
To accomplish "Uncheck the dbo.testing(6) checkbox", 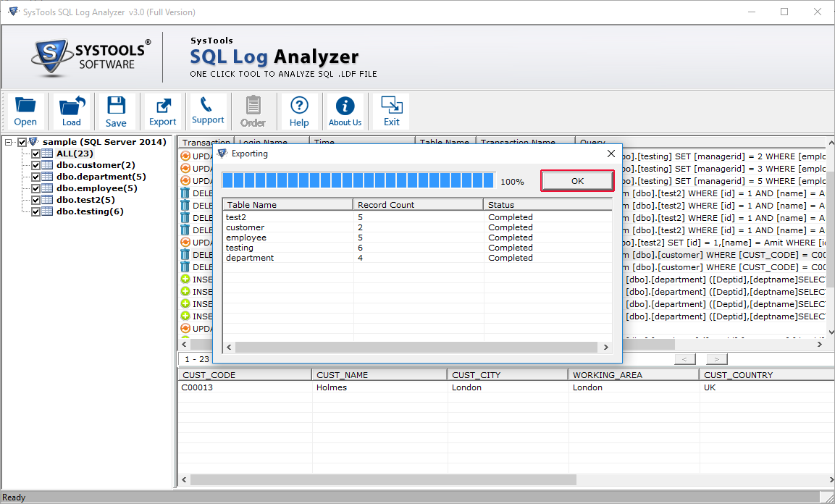I will tap(35, 212).
